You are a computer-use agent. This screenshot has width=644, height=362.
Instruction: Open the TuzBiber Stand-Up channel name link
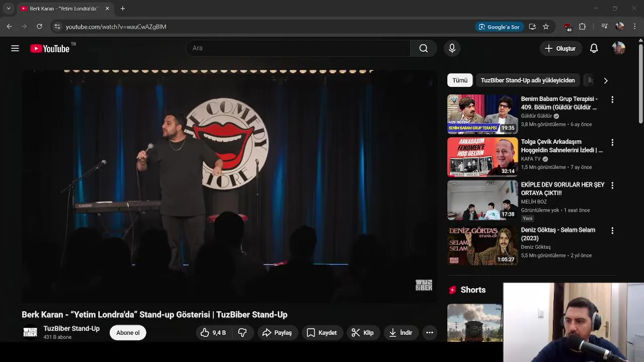coord(71,328)
